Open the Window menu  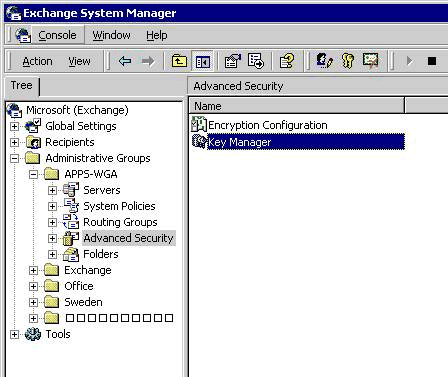tap(111, 35)
